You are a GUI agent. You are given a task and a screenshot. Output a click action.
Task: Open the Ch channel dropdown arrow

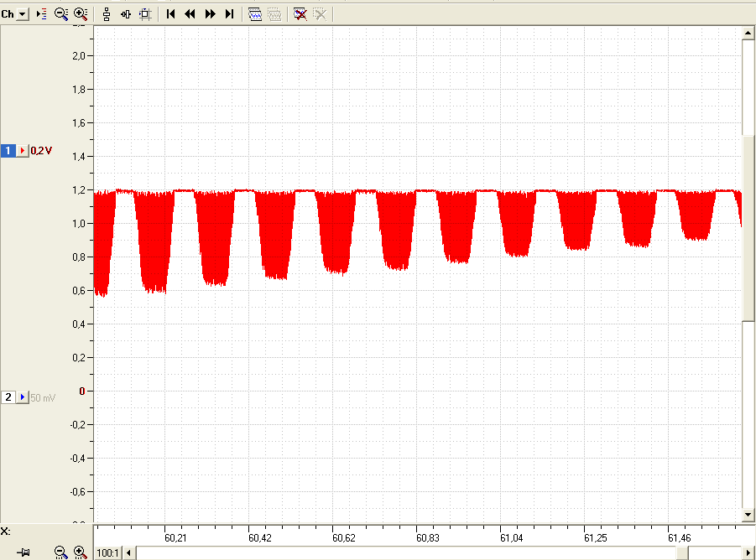23,14
